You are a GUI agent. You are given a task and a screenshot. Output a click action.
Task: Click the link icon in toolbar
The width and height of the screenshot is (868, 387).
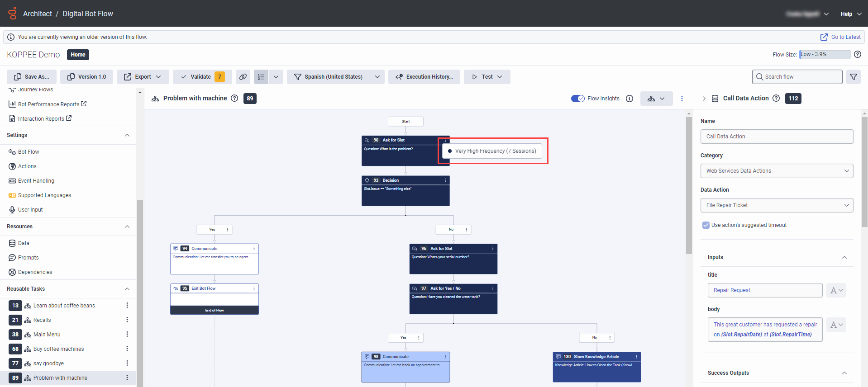click(x=243, y=77)
